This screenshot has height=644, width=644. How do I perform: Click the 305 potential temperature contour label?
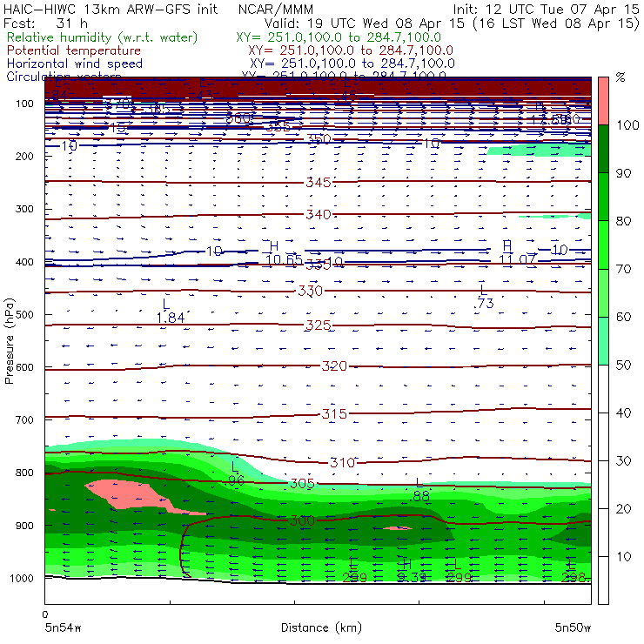click(x=302, y=484)
